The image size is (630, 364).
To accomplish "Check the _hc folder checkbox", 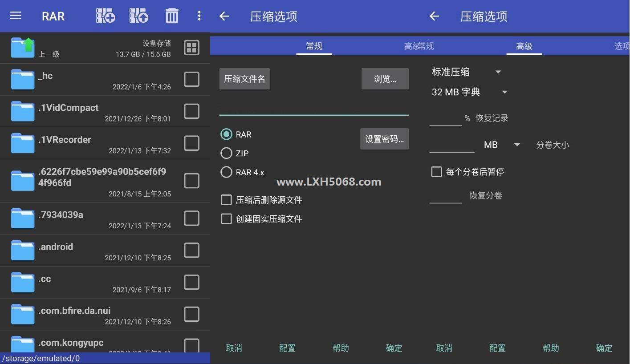I will point(191,79).
